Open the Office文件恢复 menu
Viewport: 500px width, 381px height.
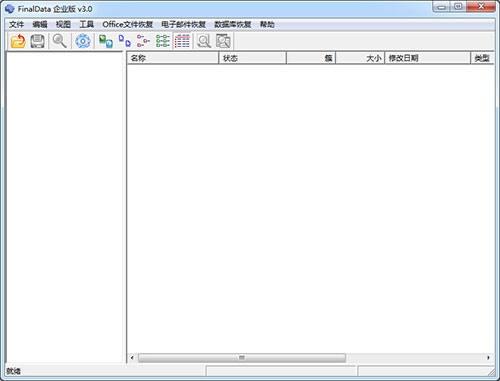(x=128, y=24)
